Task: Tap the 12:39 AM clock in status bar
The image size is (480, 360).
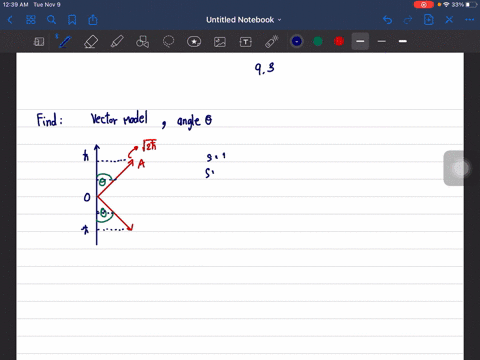Action: pos(16,5)
